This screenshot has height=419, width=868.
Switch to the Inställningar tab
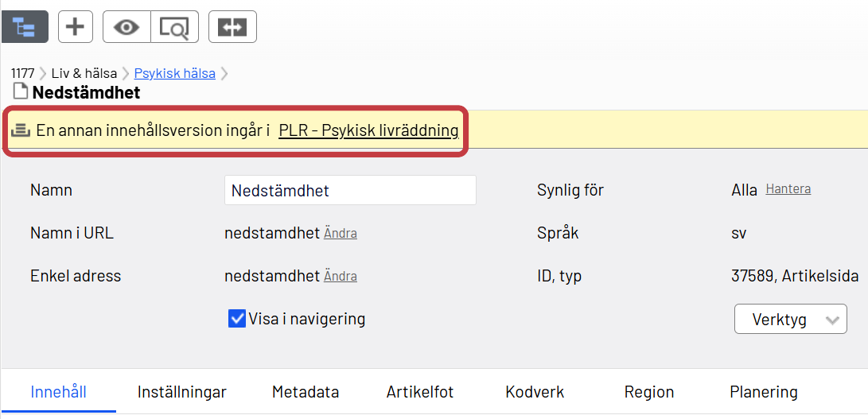181,392
